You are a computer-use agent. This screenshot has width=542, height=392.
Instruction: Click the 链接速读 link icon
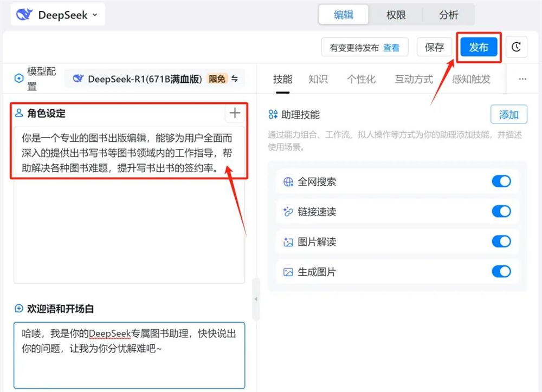coord(289,212)
